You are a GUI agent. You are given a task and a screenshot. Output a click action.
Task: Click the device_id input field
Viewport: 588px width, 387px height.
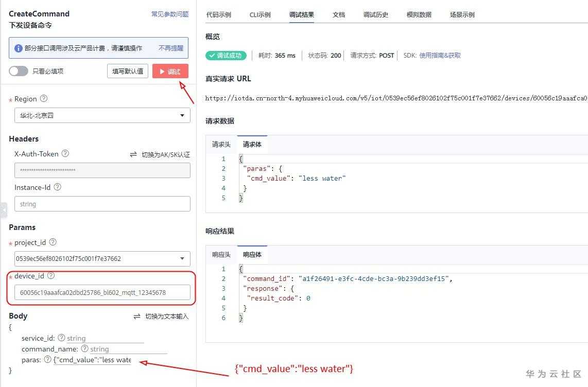(102, 292)
